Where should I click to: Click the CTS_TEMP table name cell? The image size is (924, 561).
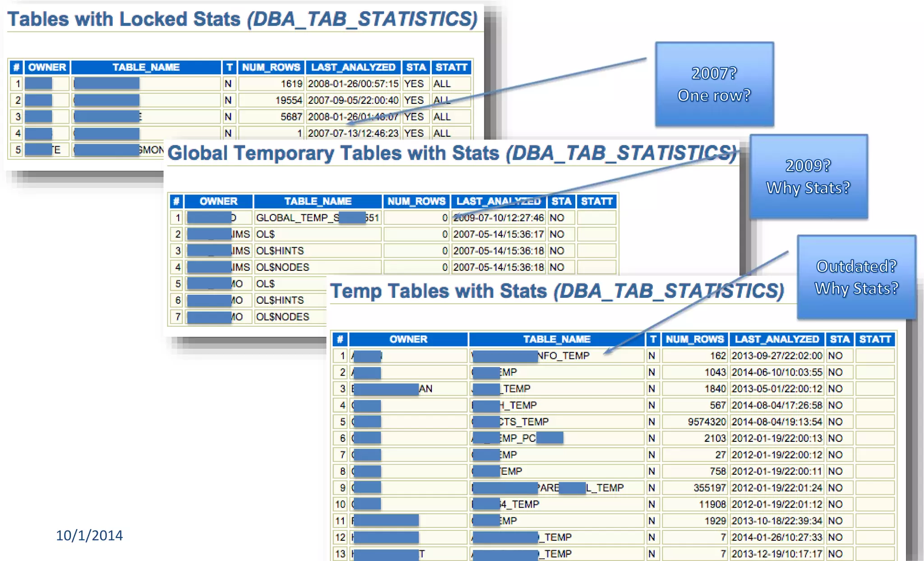point(523,422)
